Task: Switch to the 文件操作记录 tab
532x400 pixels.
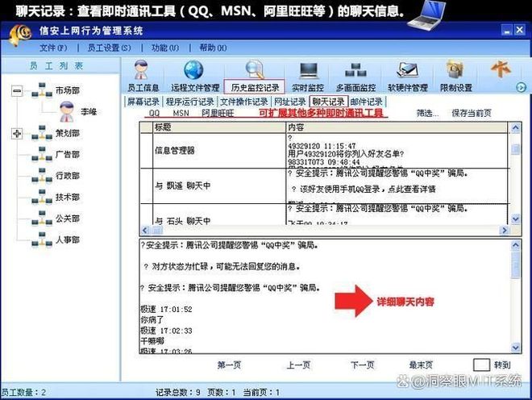Action: click(x=244, y=102)
